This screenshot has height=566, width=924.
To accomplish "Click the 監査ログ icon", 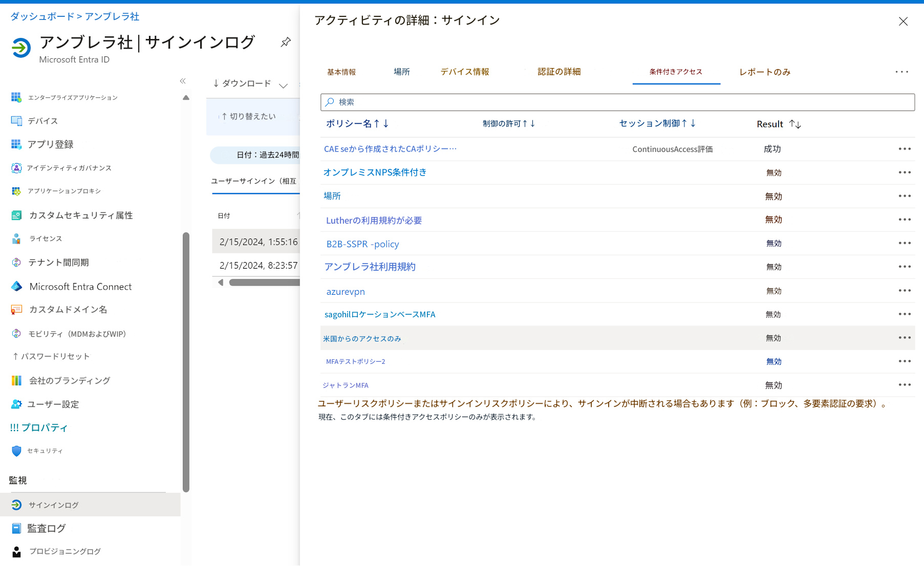I will (x=16, y=528).
